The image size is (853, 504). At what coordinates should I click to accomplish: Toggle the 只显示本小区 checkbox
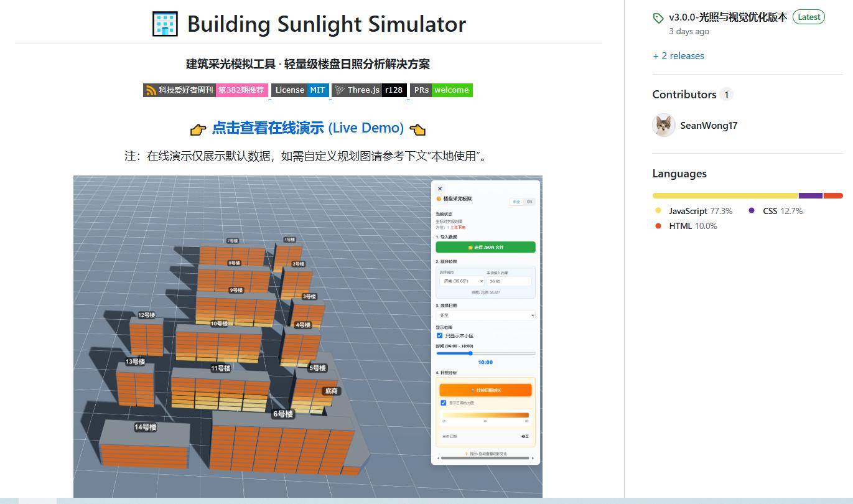[440, 336]
